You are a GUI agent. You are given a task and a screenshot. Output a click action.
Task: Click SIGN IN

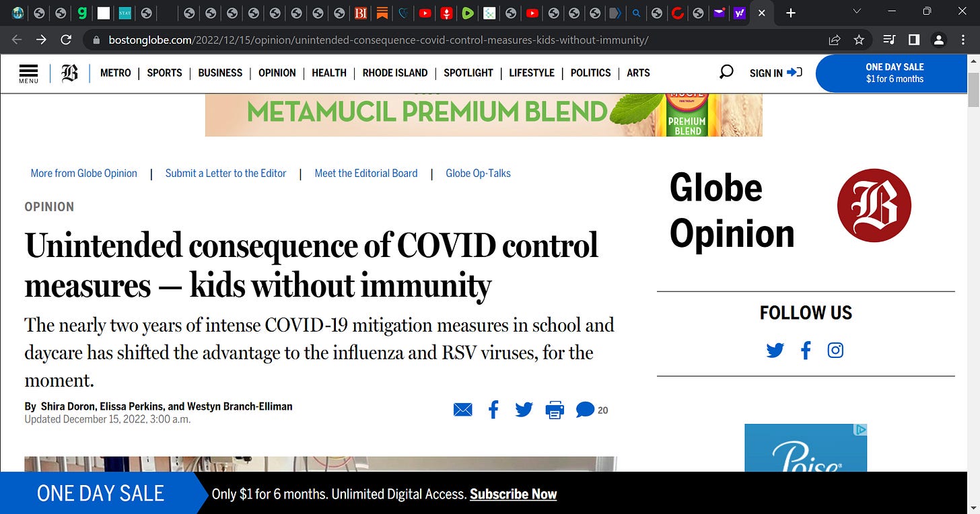pos(776,73)
